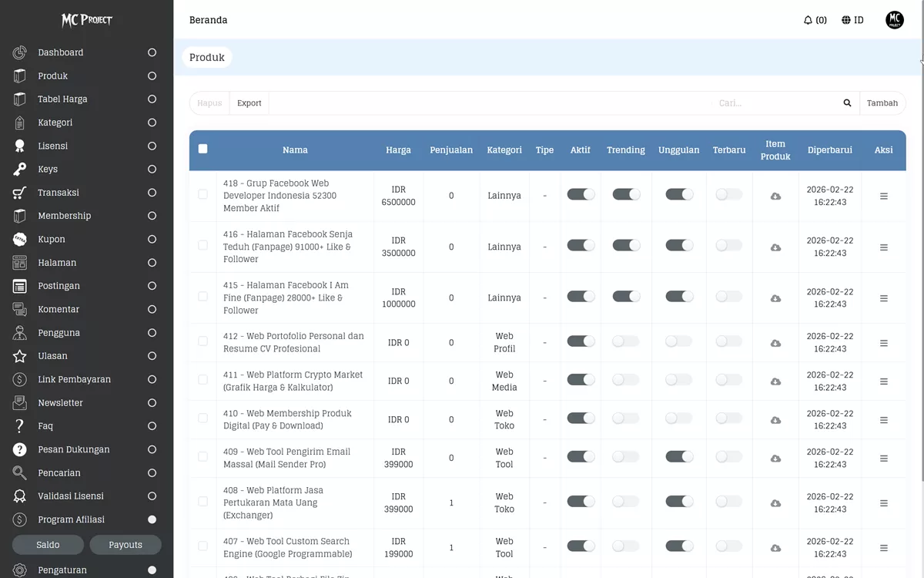The width and height of the screenshot is (924, 578).
Task: Open the Produk menu item
Action: [x=53, y=76]
